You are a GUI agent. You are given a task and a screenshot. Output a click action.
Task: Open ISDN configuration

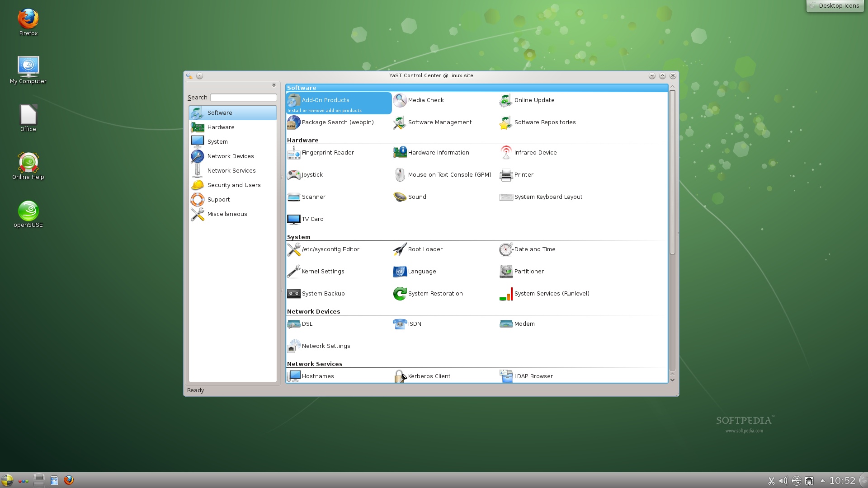click(407, 324)
